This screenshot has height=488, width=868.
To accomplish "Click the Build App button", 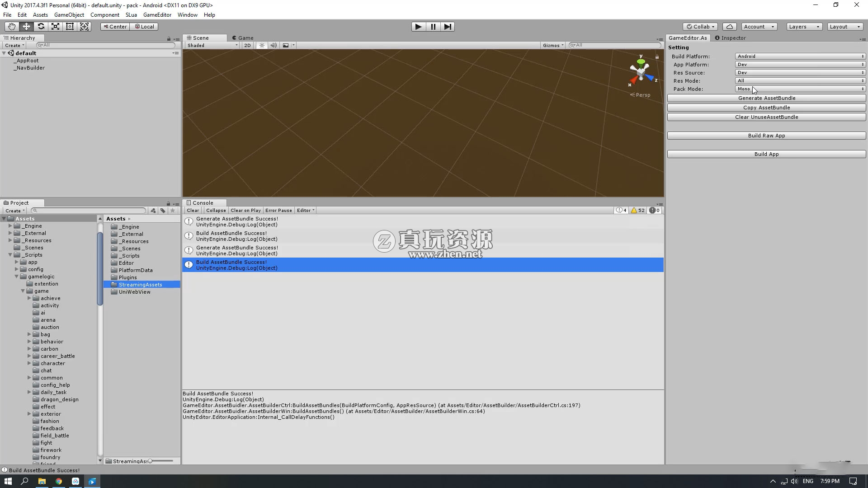I will [766, 154].
